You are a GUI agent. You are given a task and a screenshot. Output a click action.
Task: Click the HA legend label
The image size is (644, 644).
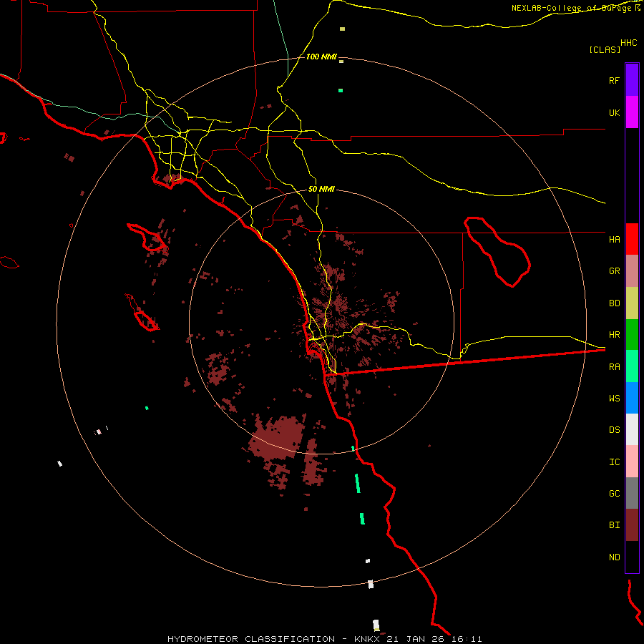[x=614, y=239]
